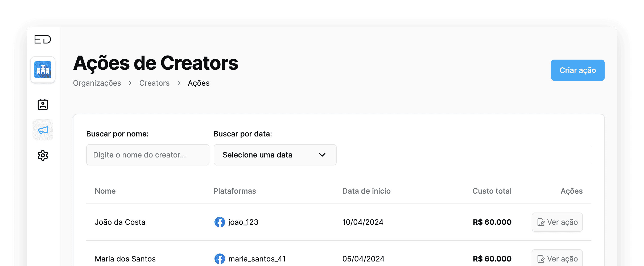644x266 pixels.
Task: Expand the Selecione uma data dropdown
Action: 275,155
